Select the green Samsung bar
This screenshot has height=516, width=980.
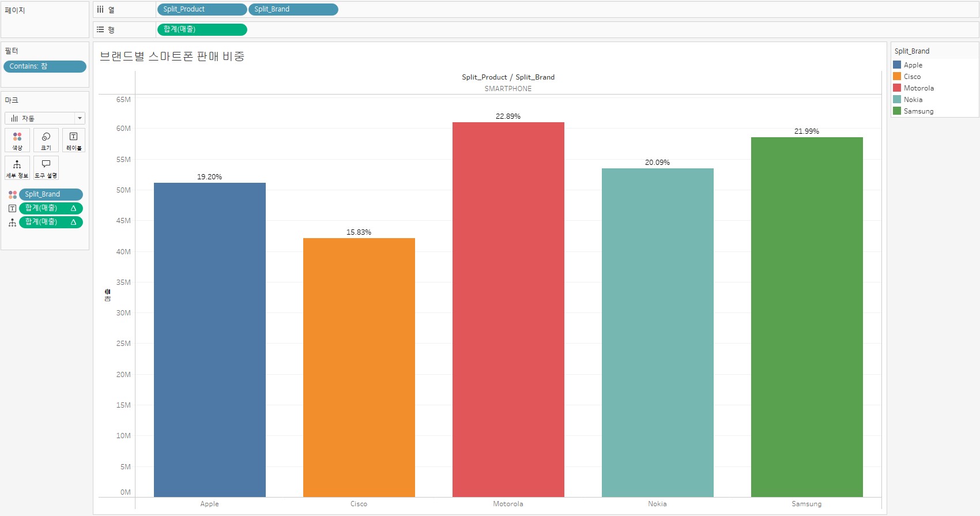[x=807, y=317]
